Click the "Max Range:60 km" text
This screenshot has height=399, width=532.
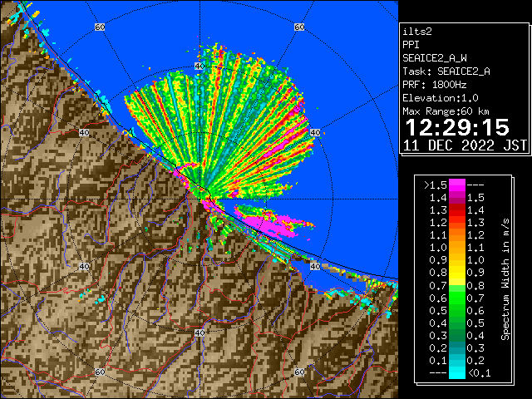(x=446, y=111)
